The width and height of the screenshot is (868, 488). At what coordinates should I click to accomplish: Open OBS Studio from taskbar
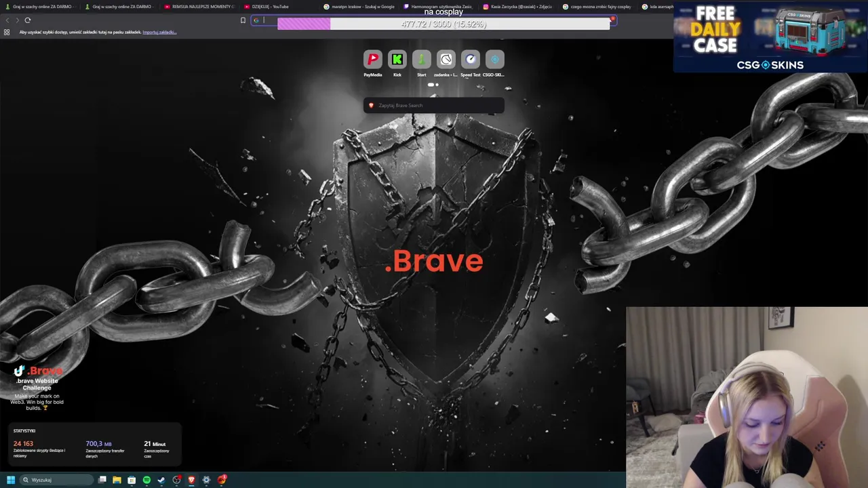[x=176, y=480]
